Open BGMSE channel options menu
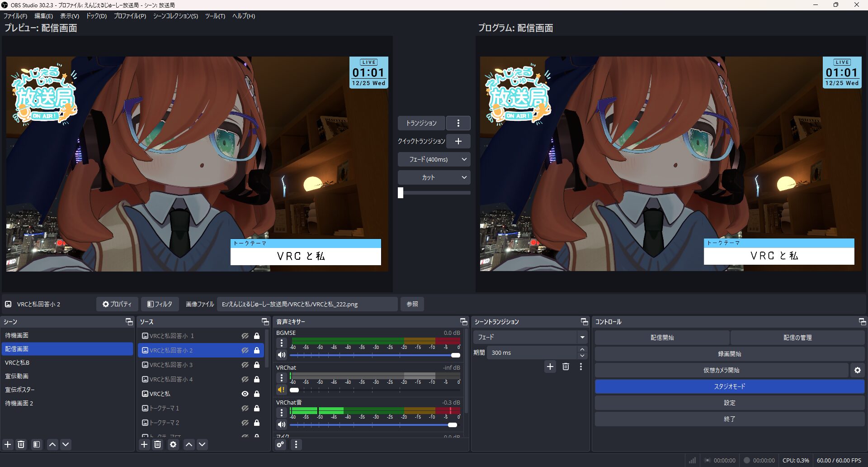Viewport: 868px width, 467px height. (282, 343)
